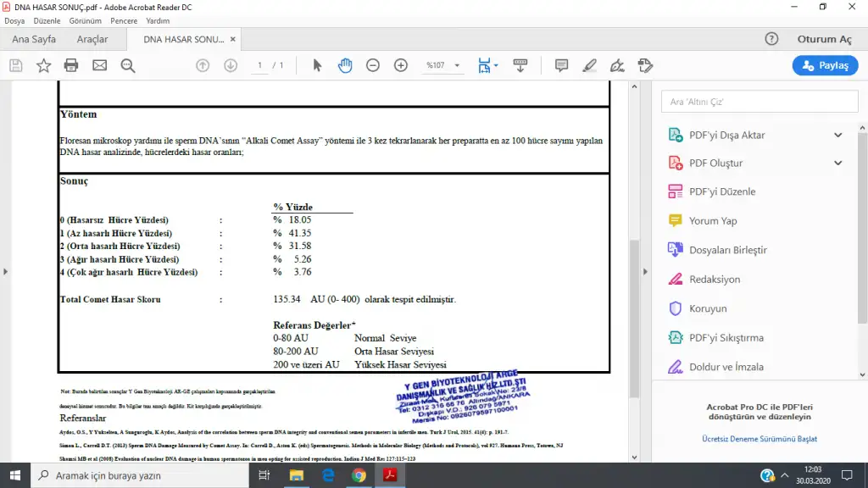The width and height of the screenshot is (868, 488).
Task: Close the DNA HASAR SONU... document tab
Action: [233, 39]
